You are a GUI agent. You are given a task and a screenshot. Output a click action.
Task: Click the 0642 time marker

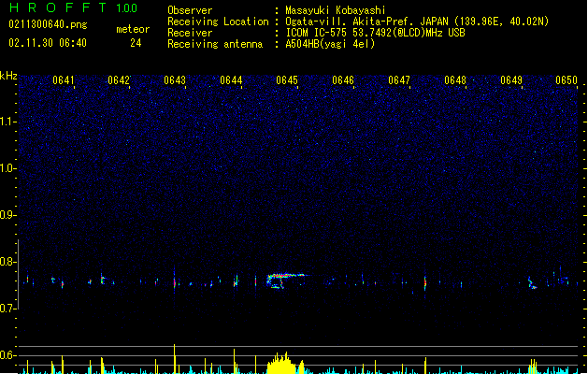pos(119,80)
